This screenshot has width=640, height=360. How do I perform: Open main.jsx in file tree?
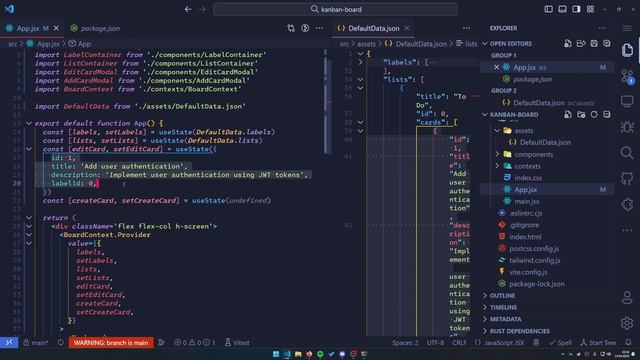coord(527,201)
